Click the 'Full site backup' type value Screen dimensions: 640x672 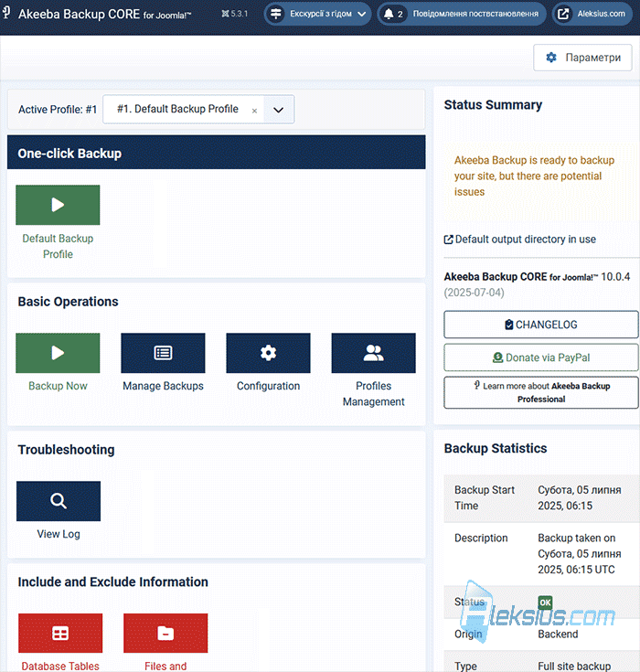tap(574, 666)
